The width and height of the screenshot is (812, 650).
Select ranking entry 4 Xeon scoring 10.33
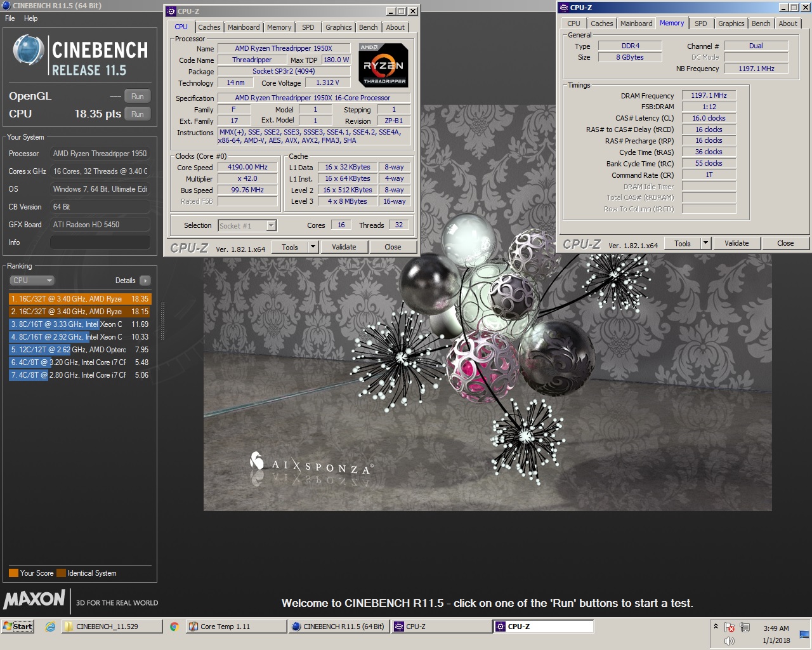click(x=80, y=337)
